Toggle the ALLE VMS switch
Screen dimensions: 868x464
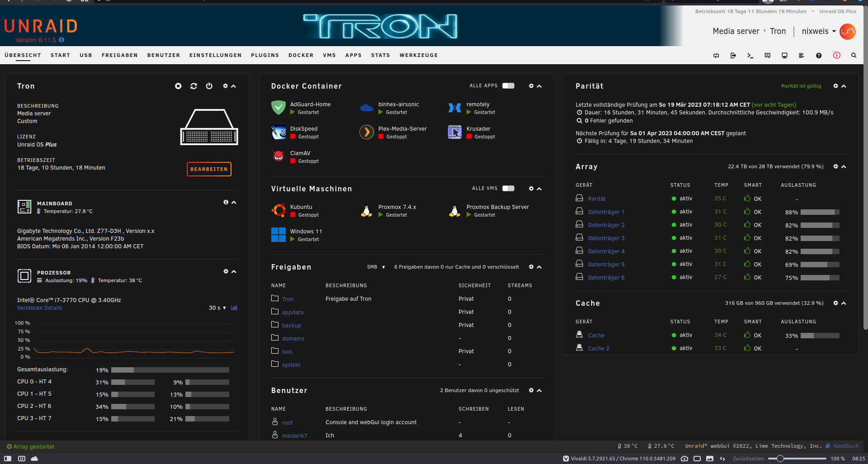[508, 188]
